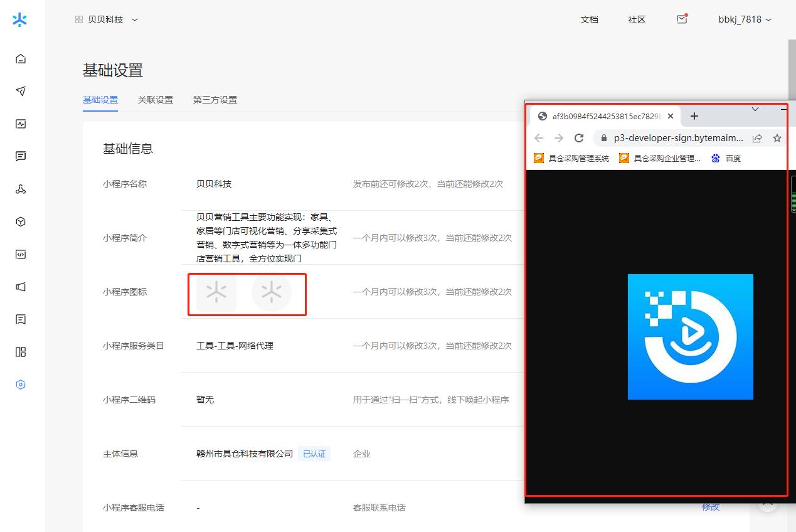Click the cube icon in sidebar

tap(21, 222)
